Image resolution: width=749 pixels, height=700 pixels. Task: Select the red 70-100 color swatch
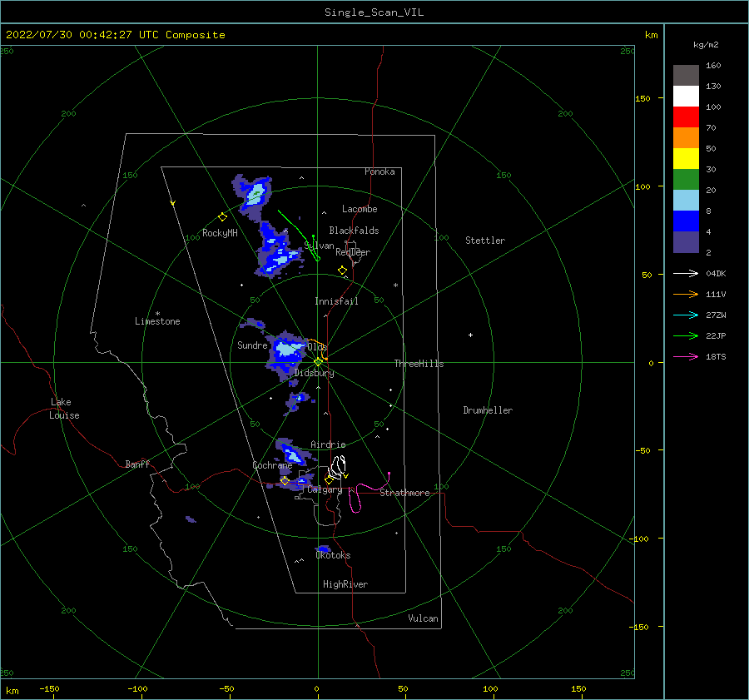686,117
